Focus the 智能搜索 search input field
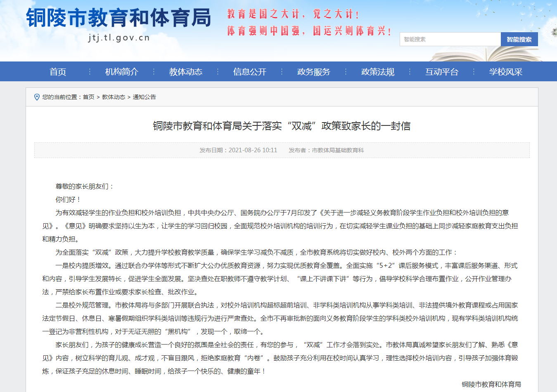 point(450,39)
